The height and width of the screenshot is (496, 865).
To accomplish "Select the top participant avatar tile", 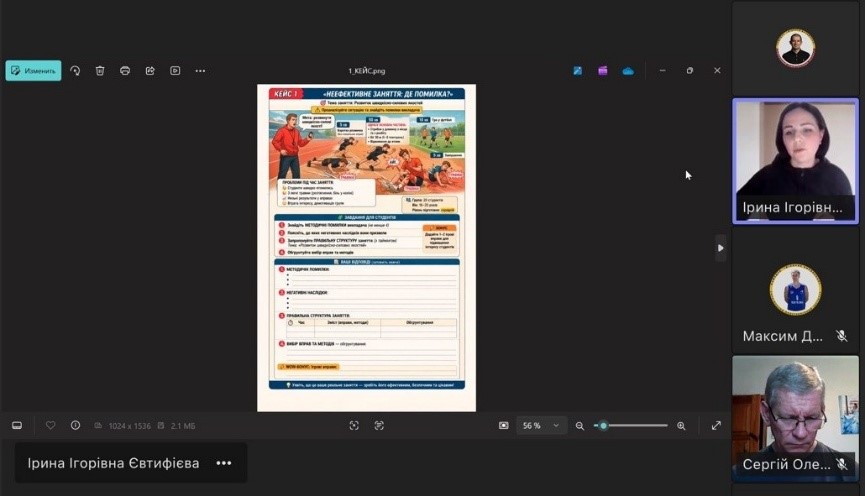I will (795, 48).
